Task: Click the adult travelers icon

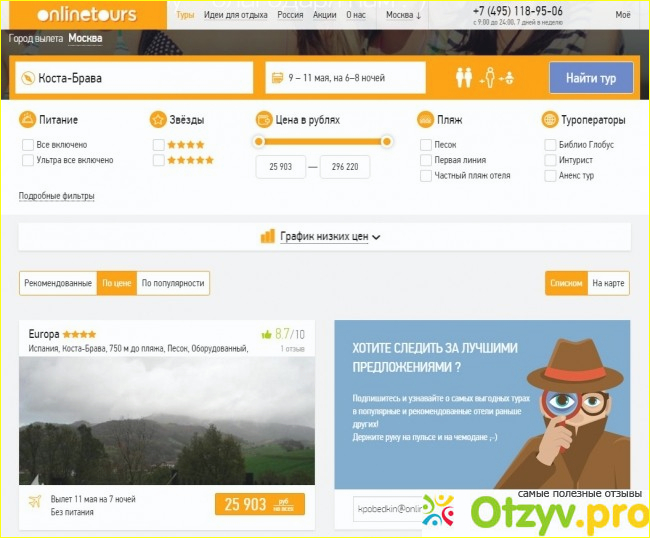Action: (464, 78)
